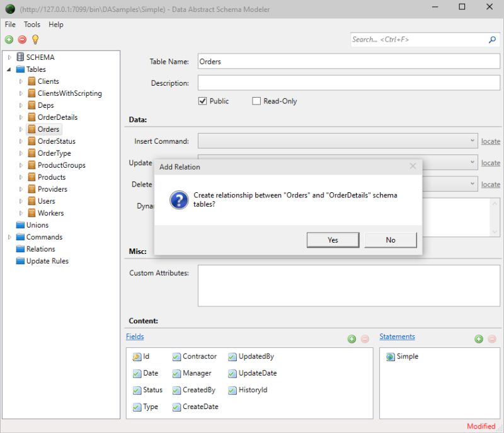Screen dimensions: 504x433
Task: Select the Workers table icon
Action: point(31,213)
